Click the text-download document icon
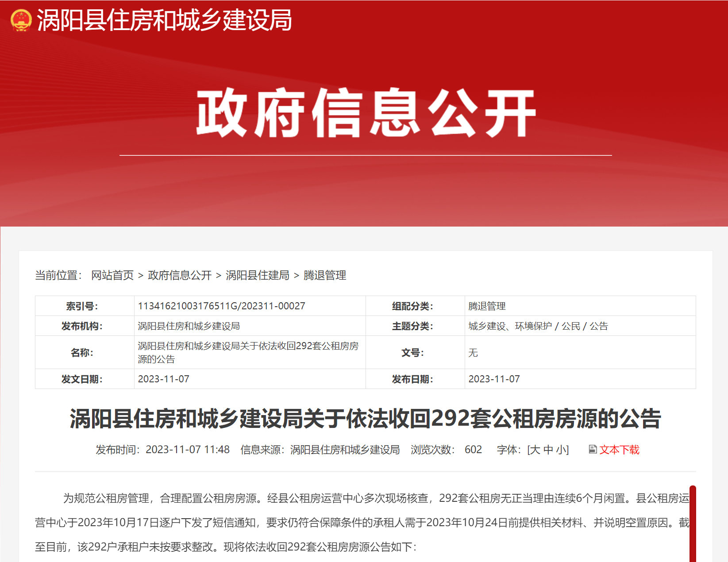Viewport: 728px width, 562px height. (593, 450)
